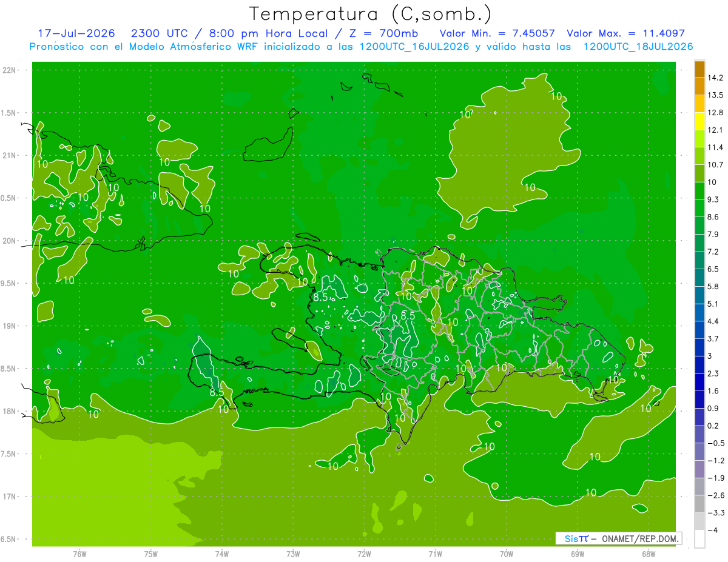Click the -4 colorbar scale label

point(713,530)
